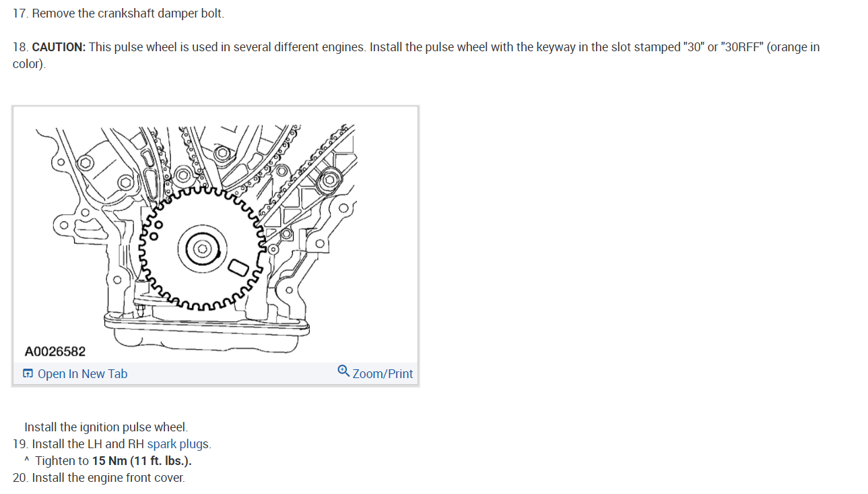Click the hex bolt at the diagram top left

[86, 162]
